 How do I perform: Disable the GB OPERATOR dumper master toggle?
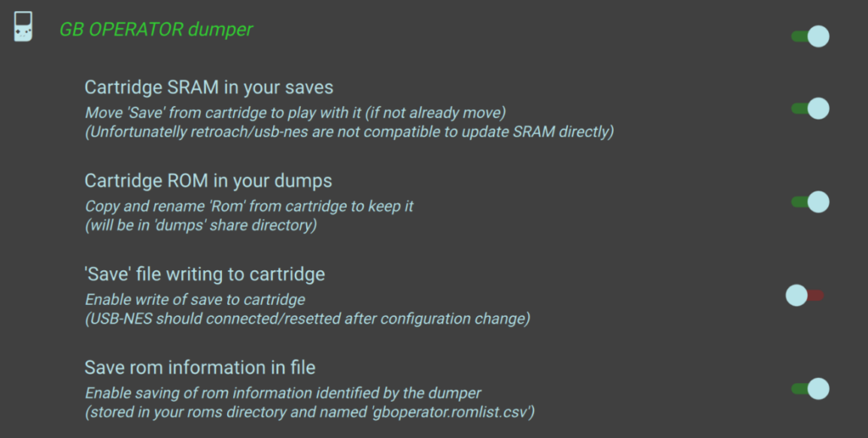click(x=810, y=36)
